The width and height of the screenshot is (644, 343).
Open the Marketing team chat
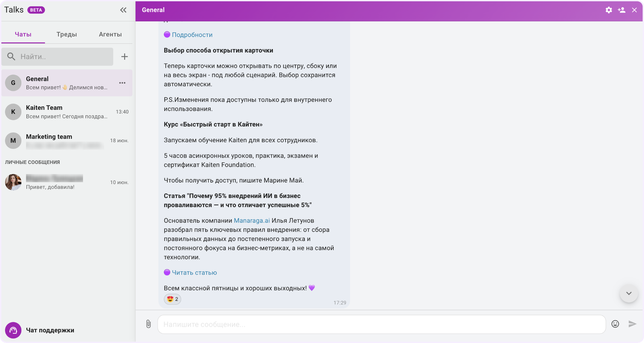(x=67, y=141)
